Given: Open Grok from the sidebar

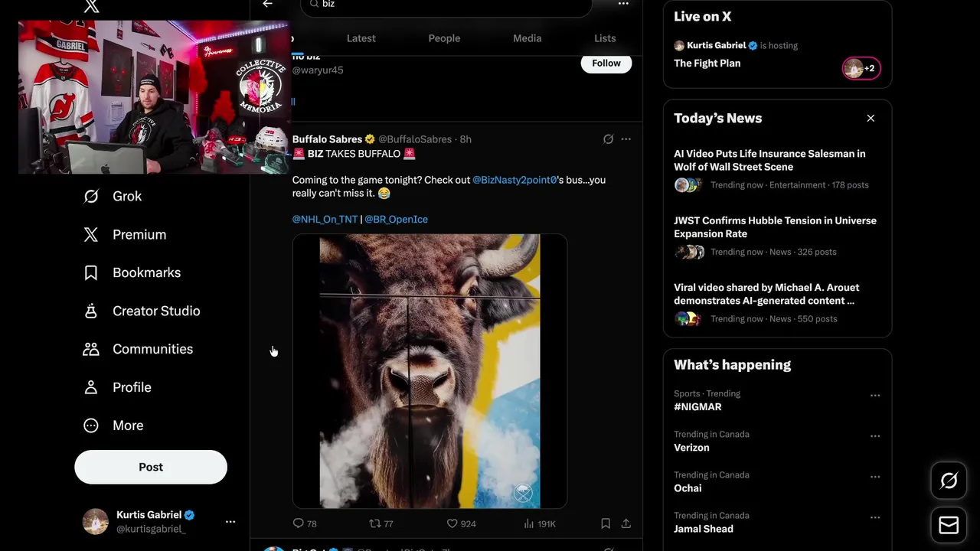Looking at the screenshot, I should (x=113, y=196).
